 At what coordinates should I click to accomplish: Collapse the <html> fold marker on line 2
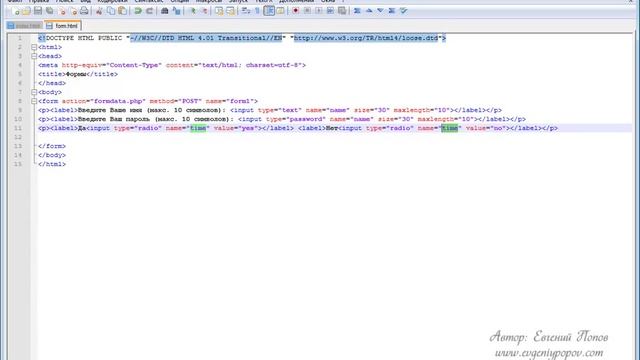coord(34,47)
